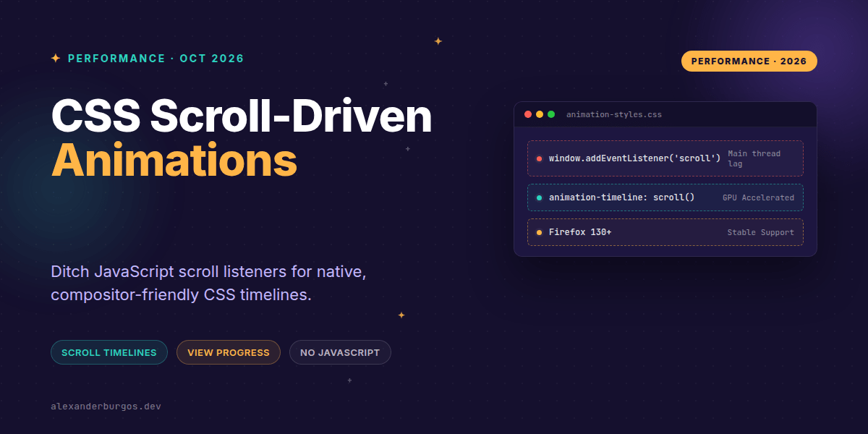This screenshot has height=434, width=868.
Task: Select the animation-timeline: scroll() code row
Action: 665,197
